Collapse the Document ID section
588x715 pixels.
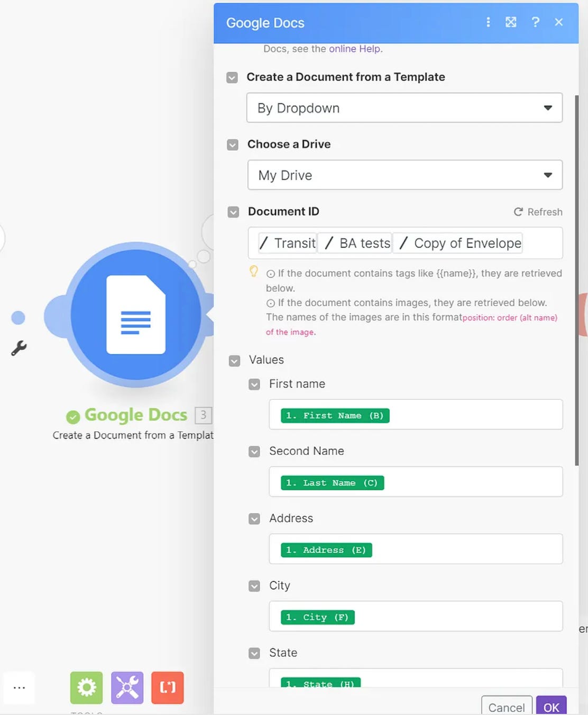click(x=233, y=212)
